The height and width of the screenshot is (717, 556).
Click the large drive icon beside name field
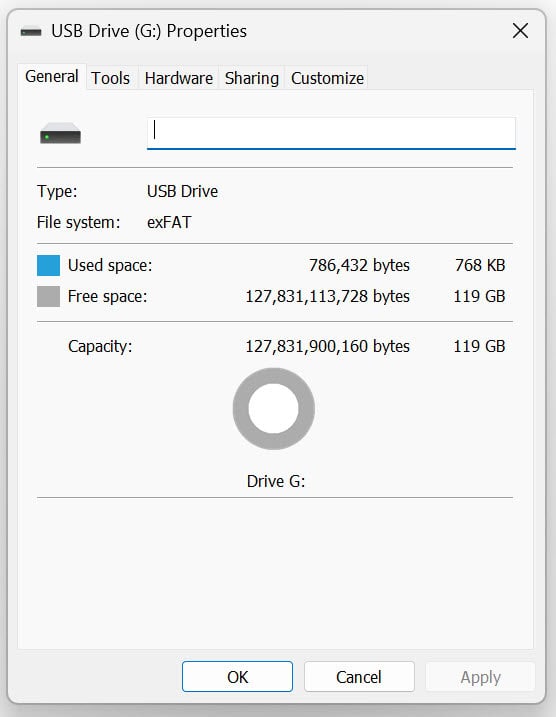pos(60,134)
